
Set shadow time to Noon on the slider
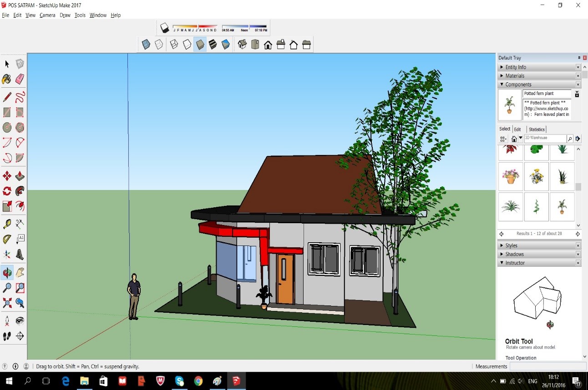point(244,28)
